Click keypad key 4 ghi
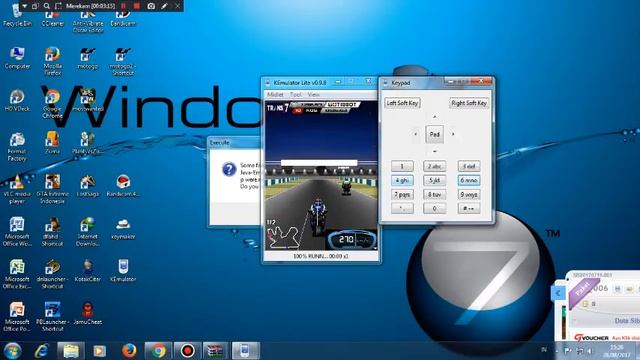This screenshot has height=360, width=640. pyautogui.click(x=402, y=180)
